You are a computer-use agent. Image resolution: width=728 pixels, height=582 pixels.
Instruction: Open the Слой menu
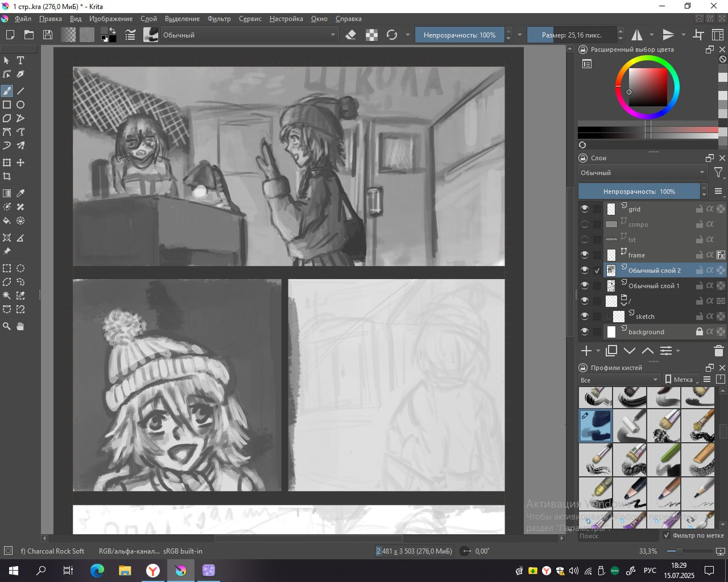point(148,19)
